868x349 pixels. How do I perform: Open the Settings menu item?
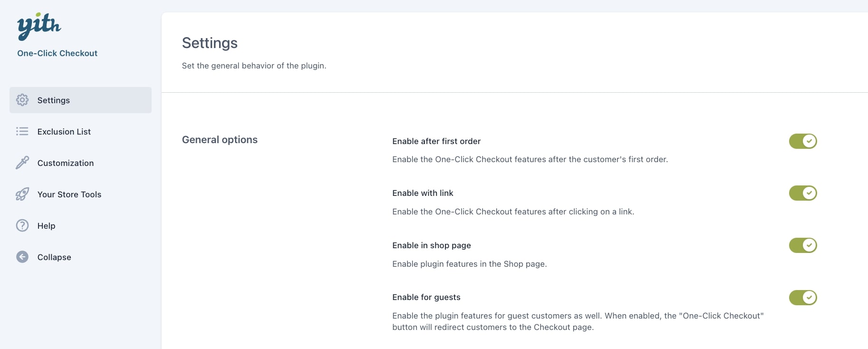[x=80, y=100]
